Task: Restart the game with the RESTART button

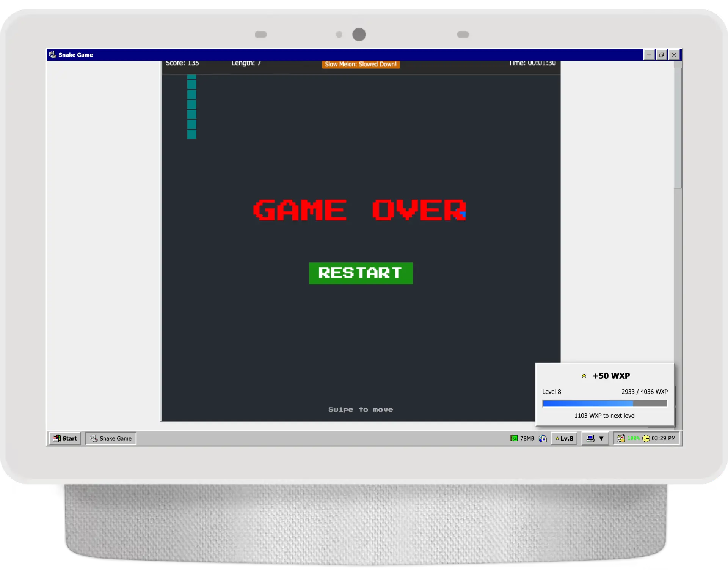Action: point(361,273)
